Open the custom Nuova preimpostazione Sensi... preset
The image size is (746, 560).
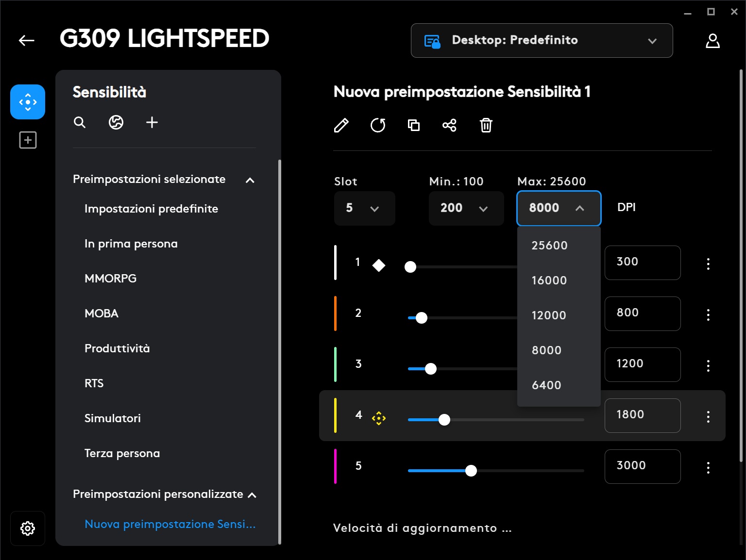coord(170,524)
